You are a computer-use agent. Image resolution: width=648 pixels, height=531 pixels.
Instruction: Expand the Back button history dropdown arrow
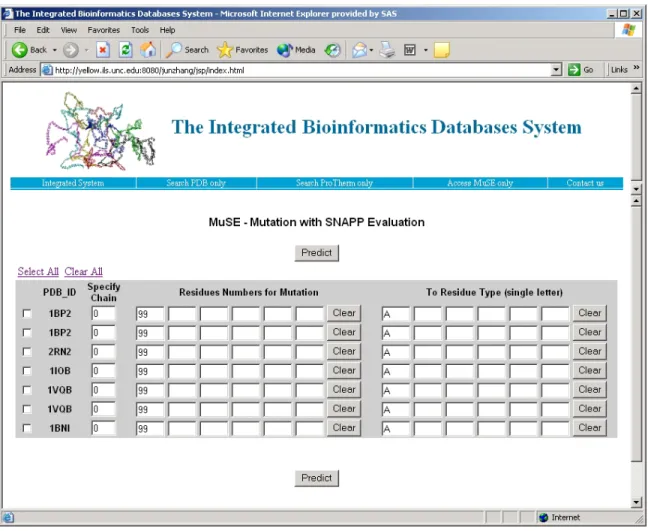55,50
